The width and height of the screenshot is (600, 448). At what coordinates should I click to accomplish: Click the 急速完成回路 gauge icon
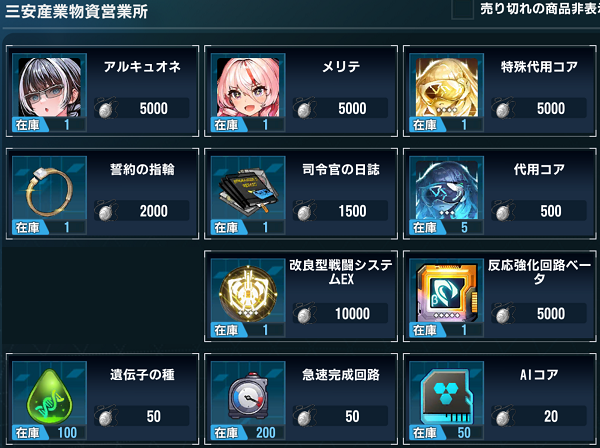coord(248,396)
